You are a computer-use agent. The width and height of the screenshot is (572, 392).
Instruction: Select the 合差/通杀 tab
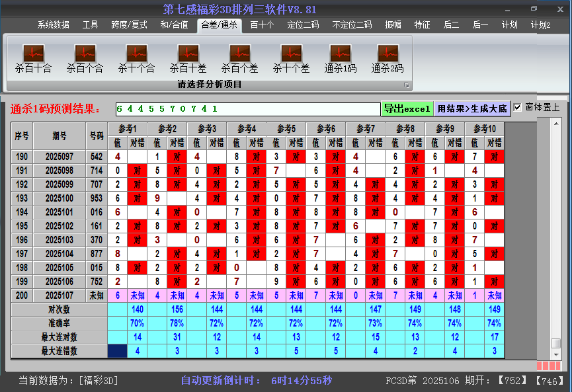tap(220, 25)
